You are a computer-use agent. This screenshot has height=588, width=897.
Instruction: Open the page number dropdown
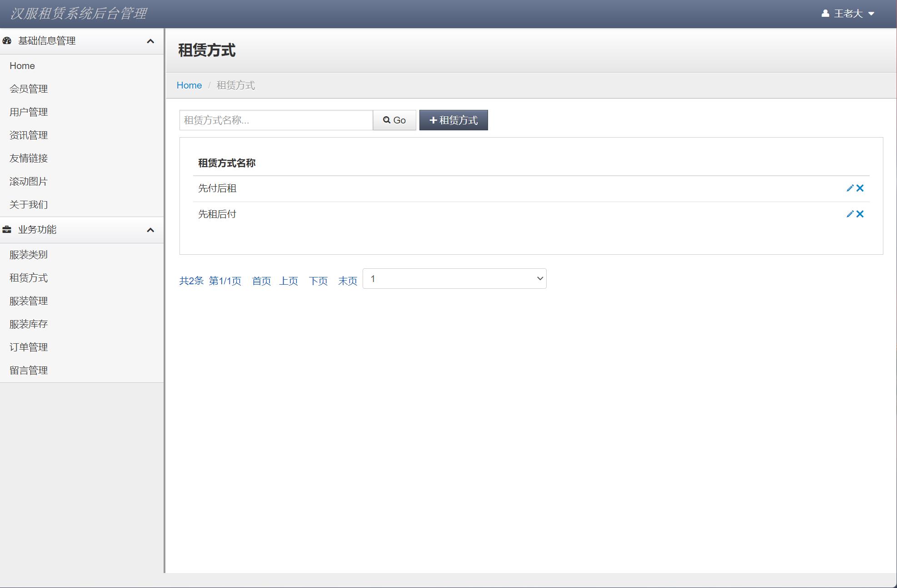pyautogui.click(x=454, y=278)
